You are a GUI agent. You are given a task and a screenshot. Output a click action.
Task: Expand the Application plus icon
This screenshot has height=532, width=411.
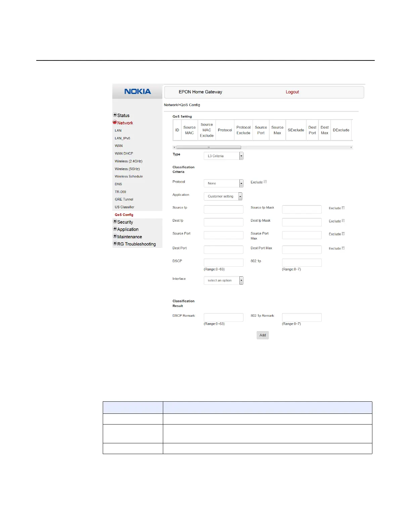(x=115, y=229)
